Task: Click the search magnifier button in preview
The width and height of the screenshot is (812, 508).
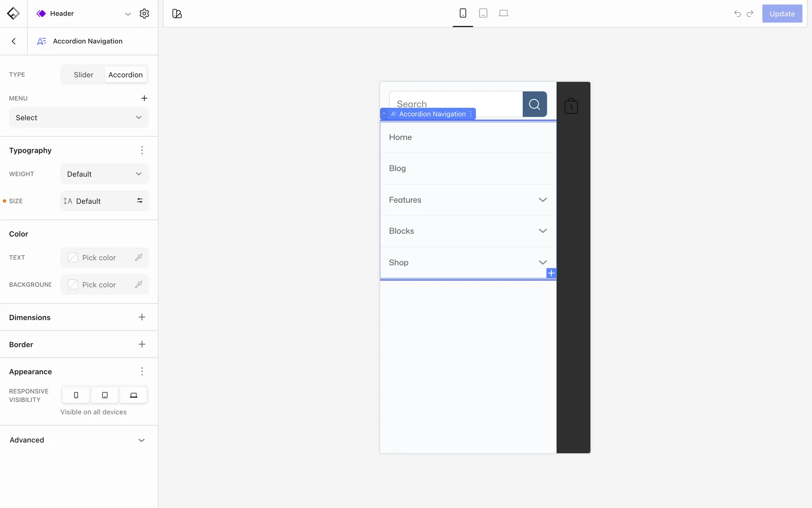Action: 535,104
